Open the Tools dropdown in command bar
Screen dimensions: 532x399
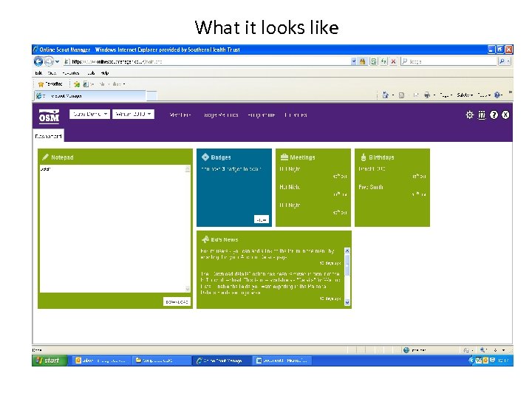(484, 95)
